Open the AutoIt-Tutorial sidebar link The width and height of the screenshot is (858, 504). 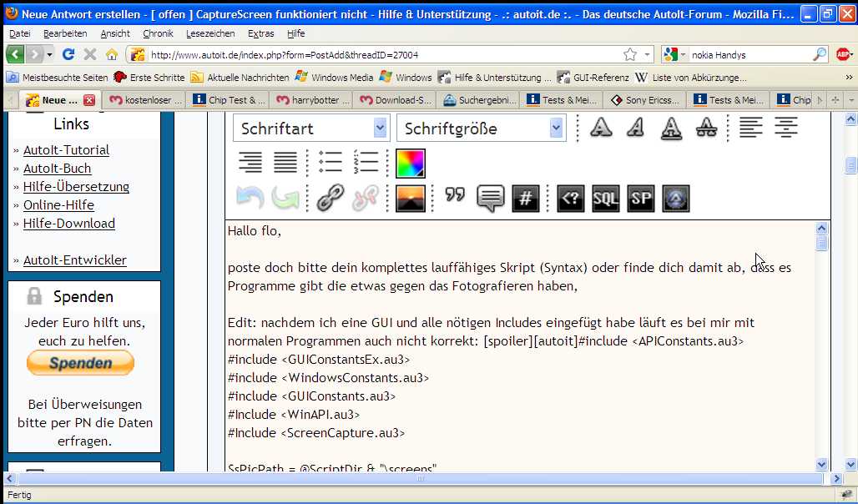(x=66, y=150)
